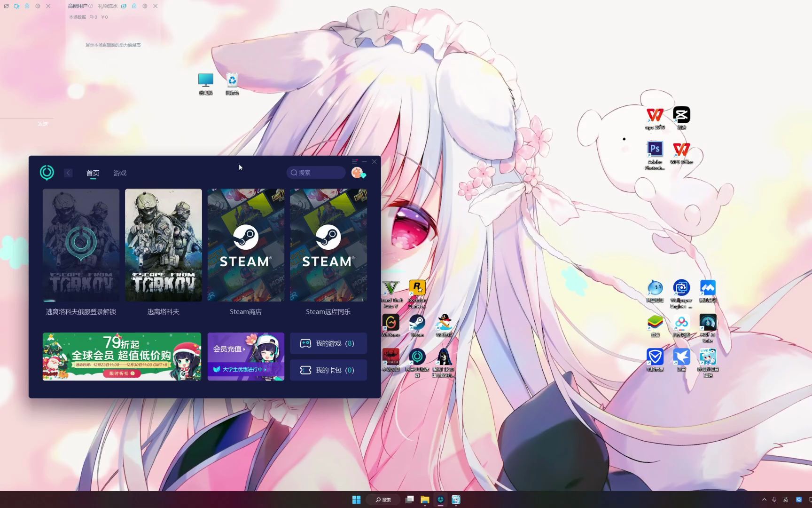Select the 逃离塔科夫 game cover
This screenshot has height=508, width=812.
coord(164,245)
